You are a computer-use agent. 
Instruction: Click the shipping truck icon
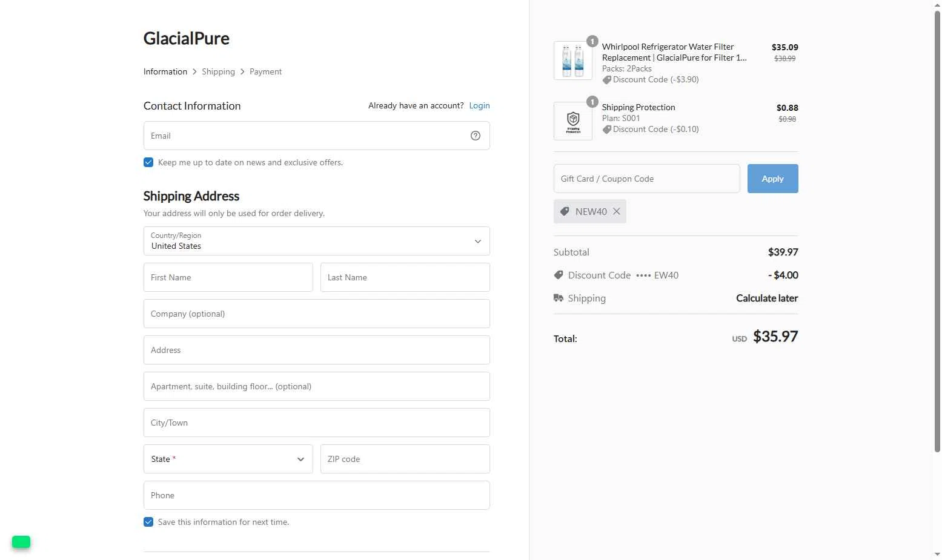559,298
